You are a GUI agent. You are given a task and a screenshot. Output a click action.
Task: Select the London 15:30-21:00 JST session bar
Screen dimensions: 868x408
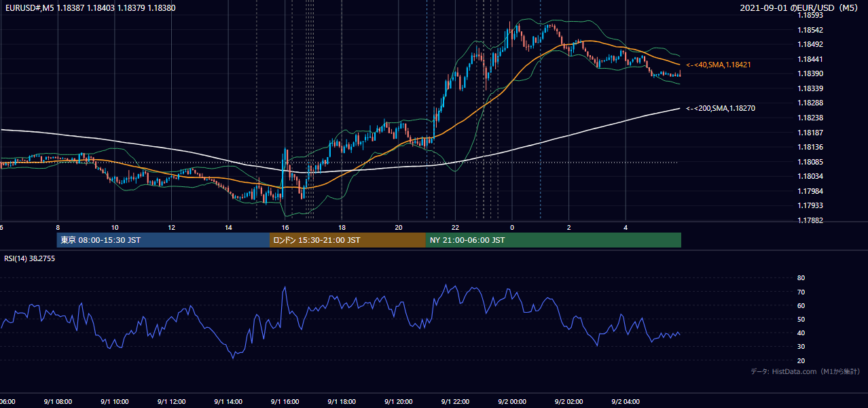point(348,240)
